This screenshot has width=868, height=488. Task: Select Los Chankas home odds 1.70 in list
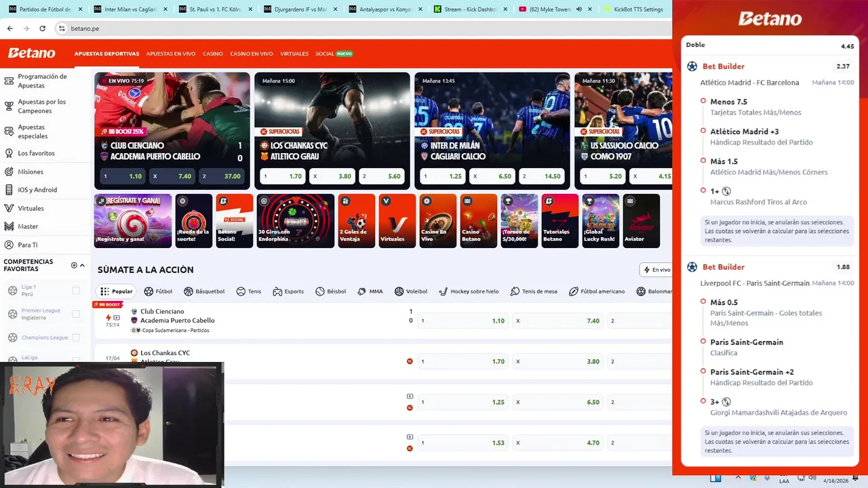462,361
